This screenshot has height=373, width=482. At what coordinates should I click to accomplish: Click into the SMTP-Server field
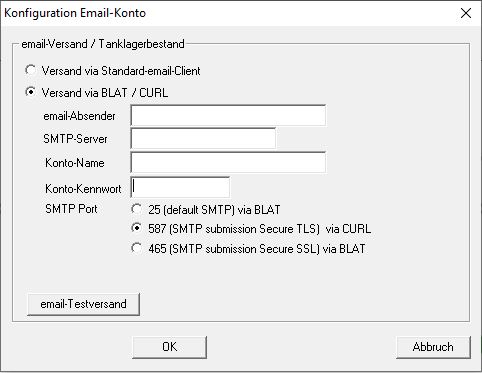point(203,138)
